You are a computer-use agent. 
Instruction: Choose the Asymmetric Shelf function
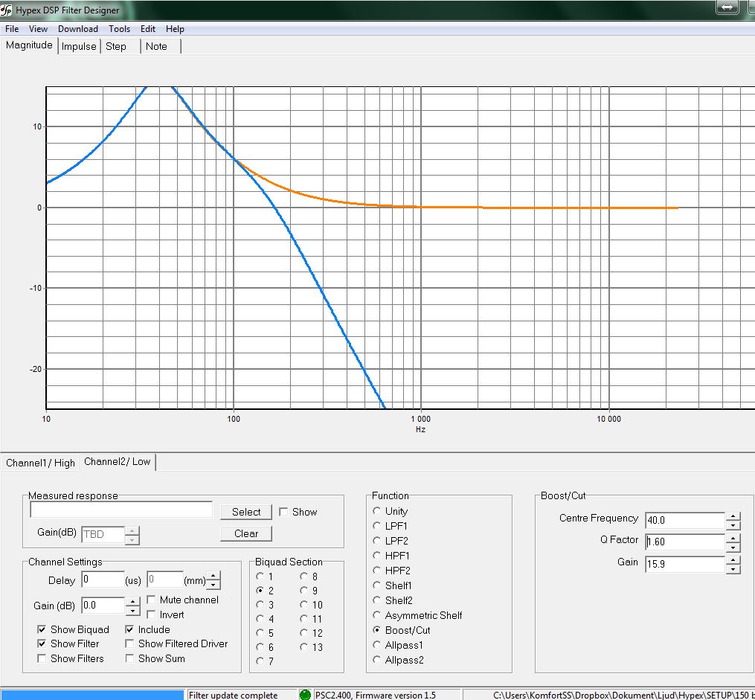pos(378,616)
